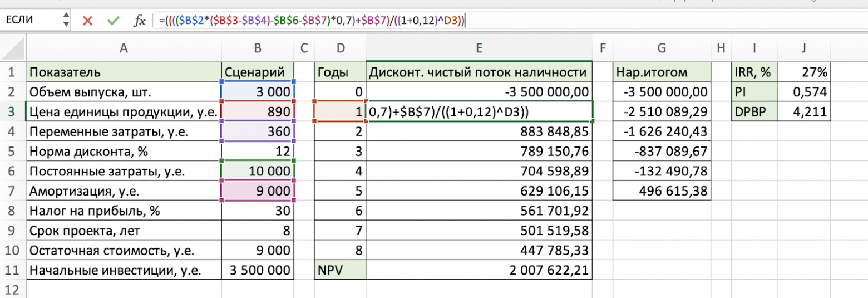The image size is (868, 298).
Task: Select cell Норма дисконта, %
Action: (124, 152)
